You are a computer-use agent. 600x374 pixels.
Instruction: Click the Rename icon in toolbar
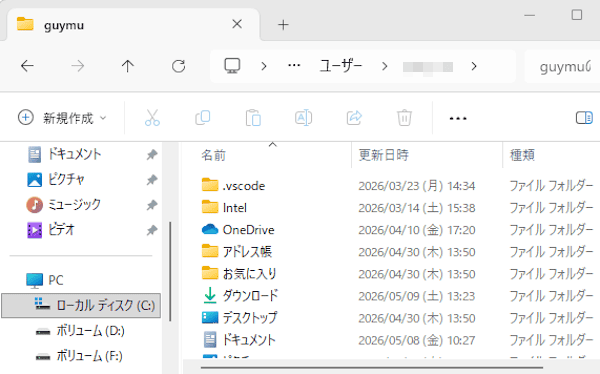point(303,118)
